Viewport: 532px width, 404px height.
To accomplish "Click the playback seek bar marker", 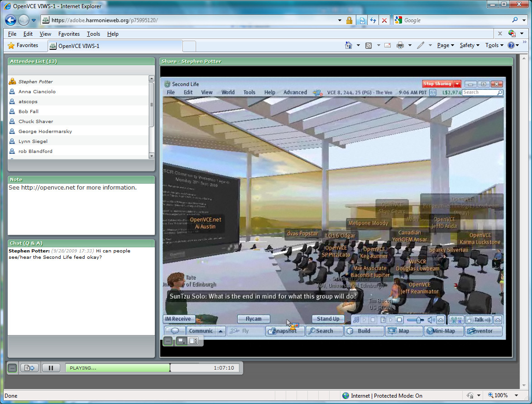I will (170, 368).
